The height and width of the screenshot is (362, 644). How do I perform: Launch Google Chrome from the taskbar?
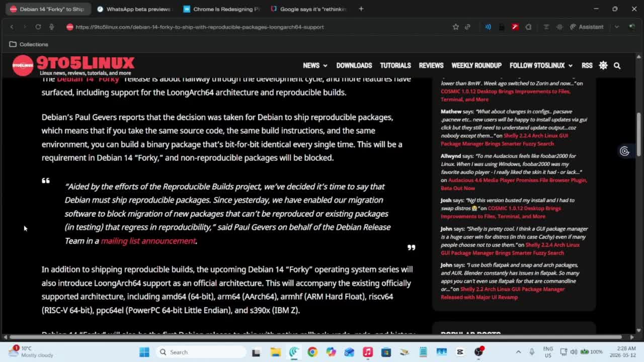[x=312, y=352]
